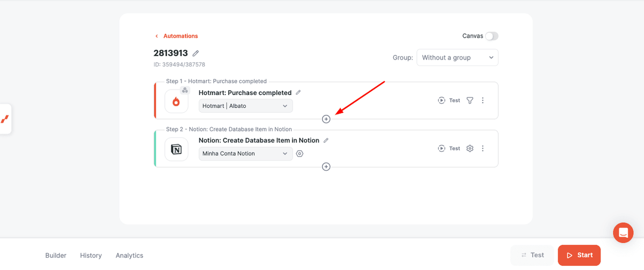The height and width of the screenshot is (270, 644).
Task: Expand the left sidebar logo tab
Action: pyautogui.click(x=5, y=119)
